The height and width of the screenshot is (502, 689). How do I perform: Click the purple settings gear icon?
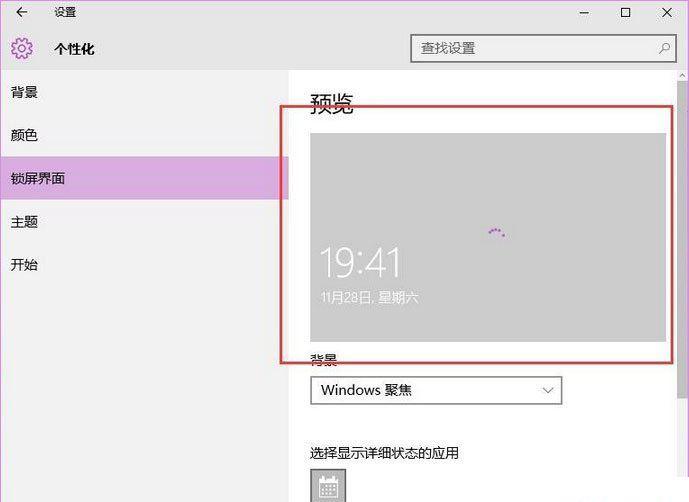click(x=22, y=48)
